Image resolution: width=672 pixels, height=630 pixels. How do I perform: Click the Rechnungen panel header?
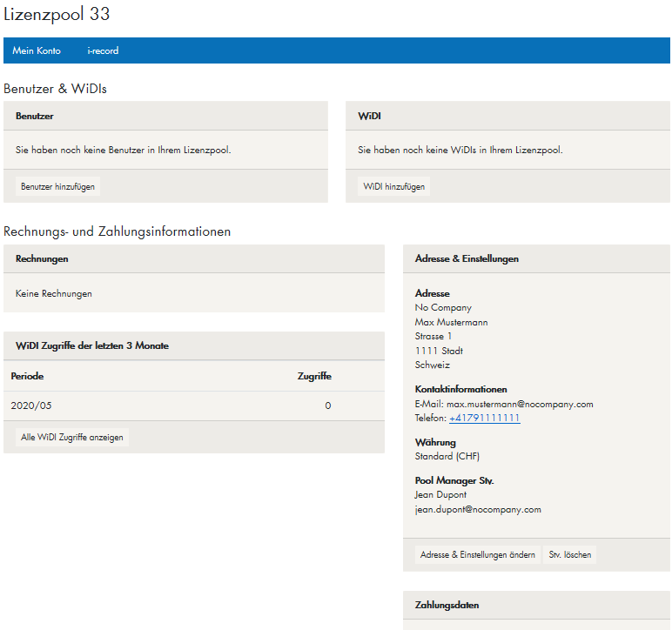42,258
